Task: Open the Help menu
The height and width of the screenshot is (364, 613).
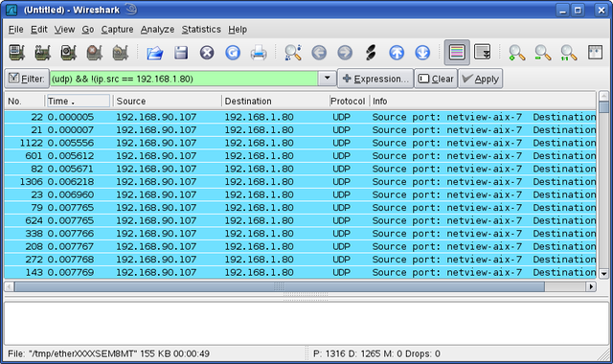Action: pos(238,30)
